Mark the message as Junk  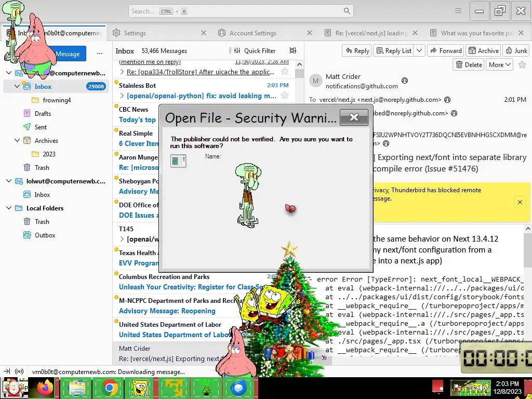516,50
